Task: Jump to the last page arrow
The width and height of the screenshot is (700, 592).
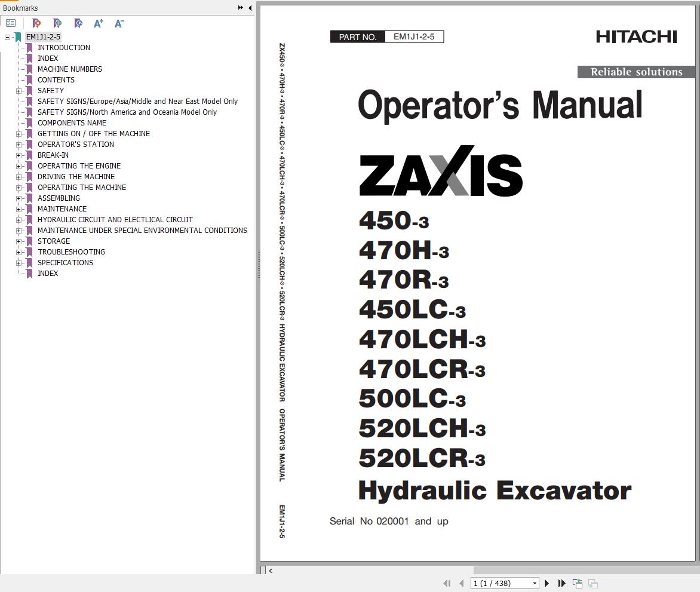Action: click(x=561, y=583)
